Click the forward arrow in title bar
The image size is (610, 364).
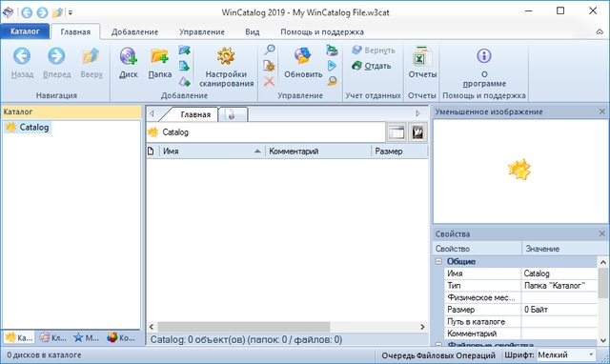pyautogui.click(x=42, y=12)
